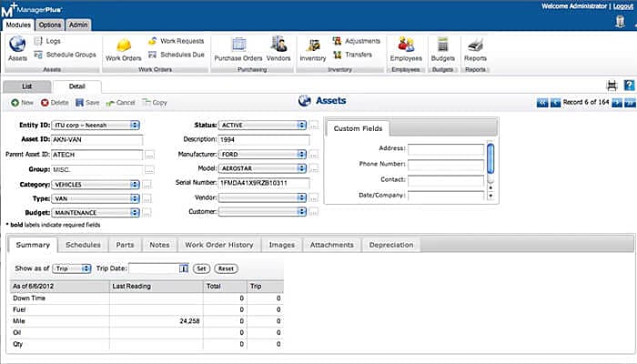Go to the next record
The height and width of the screenshot is (364, 637).
coord(617,103)
